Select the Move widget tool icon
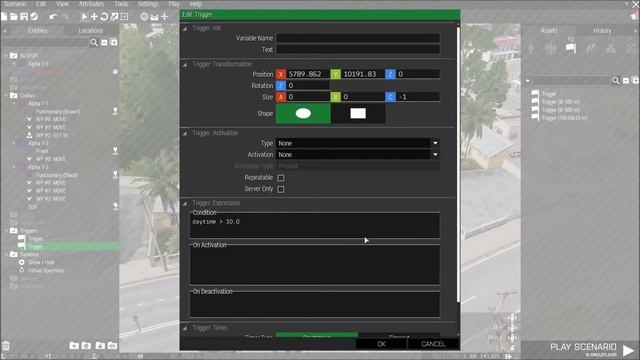The width and height of the screenshot is (640, 360). pyautogui.click(x=94, y=16)
